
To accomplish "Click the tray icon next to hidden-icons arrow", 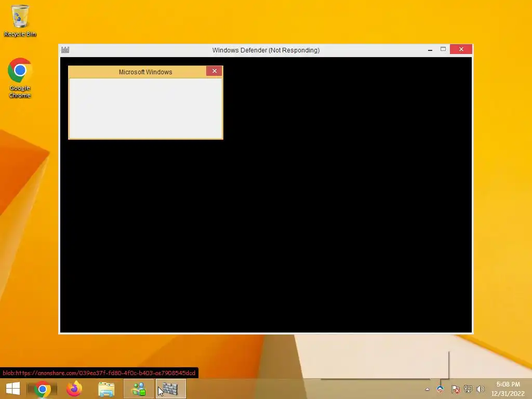I will (x=440, y=389).
